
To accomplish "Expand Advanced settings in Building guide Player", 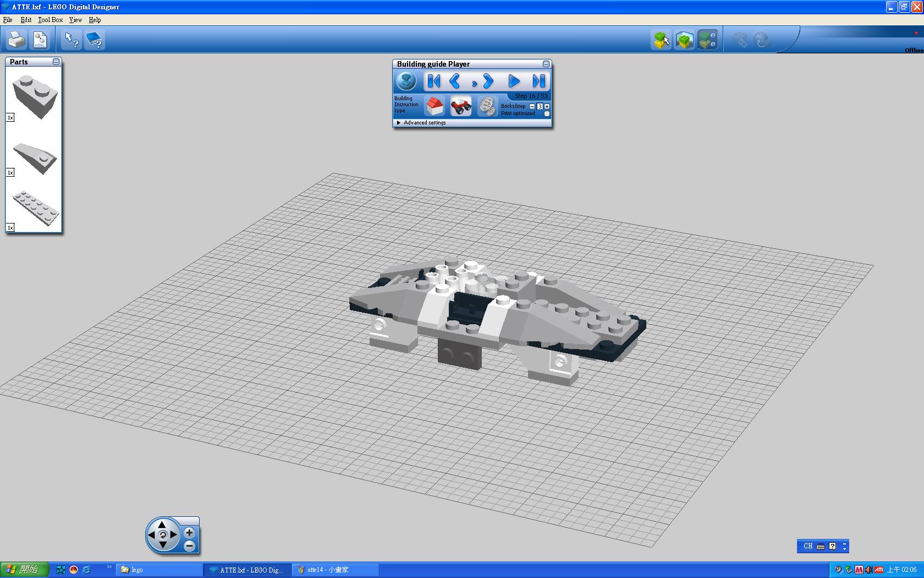I will click(399, 123).
